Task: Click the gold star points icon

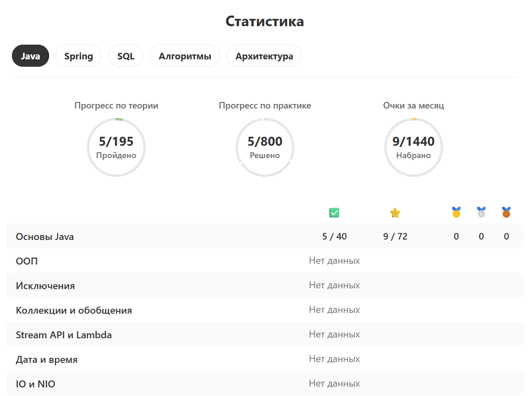Action: 395,213
